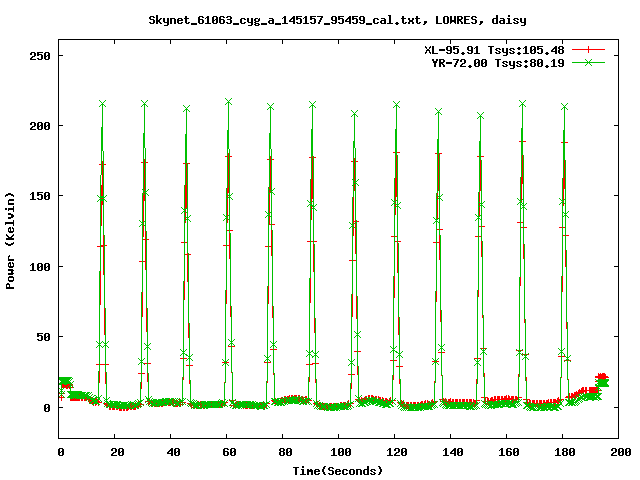Click the 200 tick label on y-axis
640x480 pixels.
[x=41, y=126]
